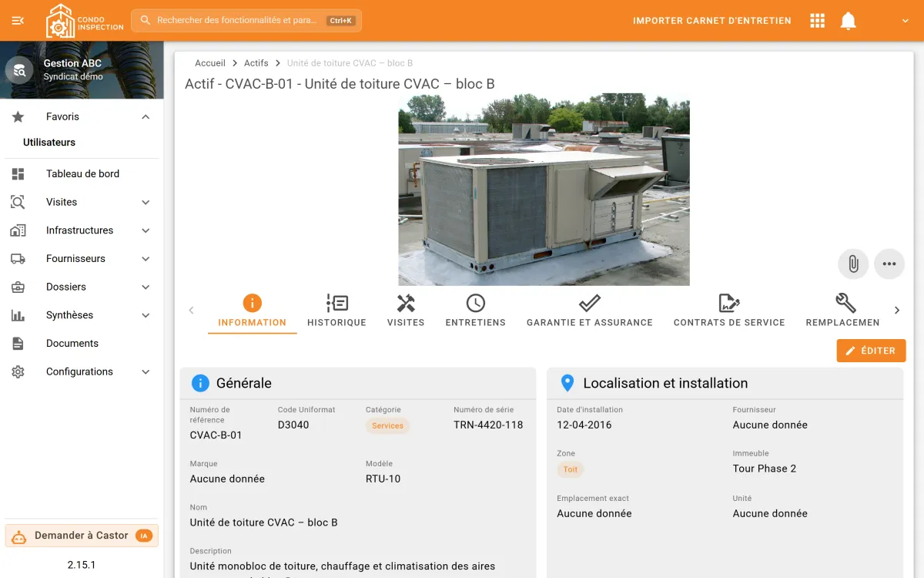924x578 pixels.
Task: Click the Générale section info icon
Action: [x=200, y=383]
